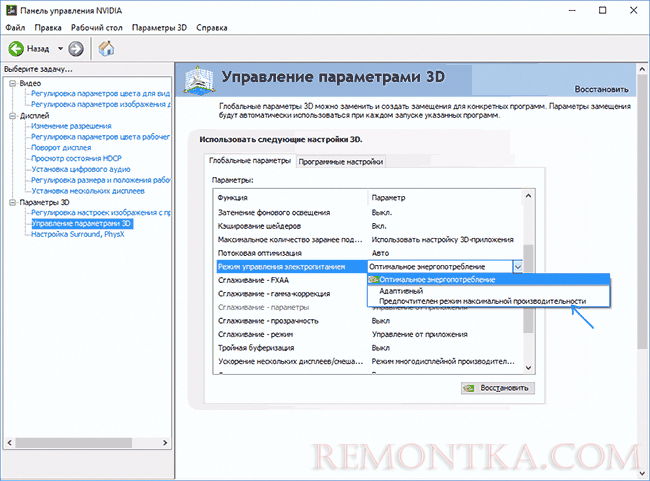Collapse the Дисплей tree node
Image resolution: width=650 pixels, height=481 pixels.
pos(12,116)
